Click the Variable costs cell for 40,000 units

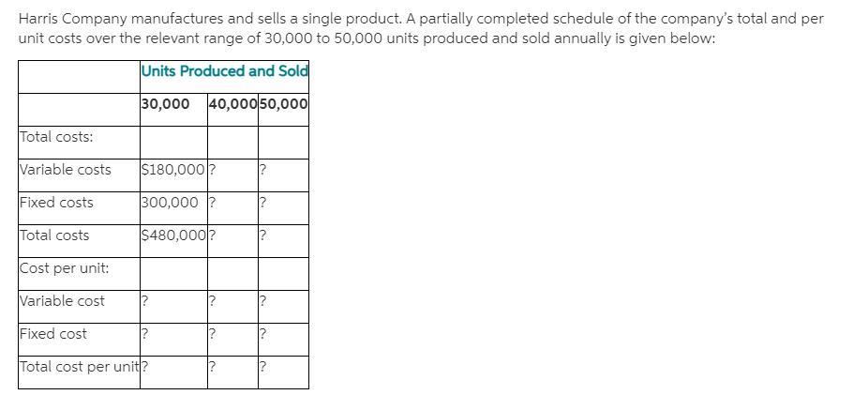[232, 170]
